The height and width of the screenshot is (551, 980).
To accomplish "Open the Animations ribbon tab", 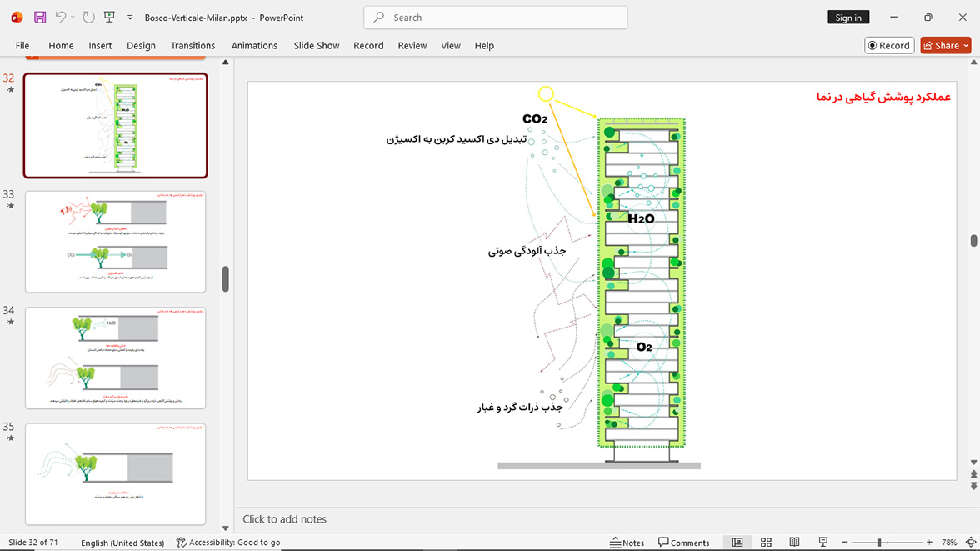I will [x=254, y=46].
